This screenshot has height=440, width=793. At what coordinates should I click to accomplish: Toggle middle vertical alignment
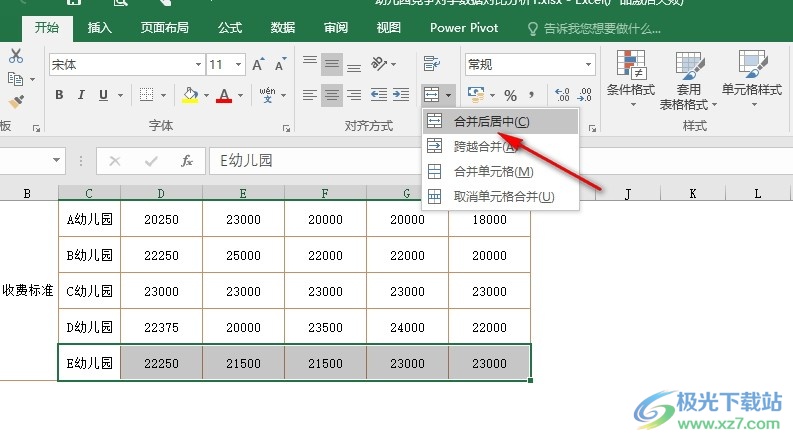click(x=332, y=64)
